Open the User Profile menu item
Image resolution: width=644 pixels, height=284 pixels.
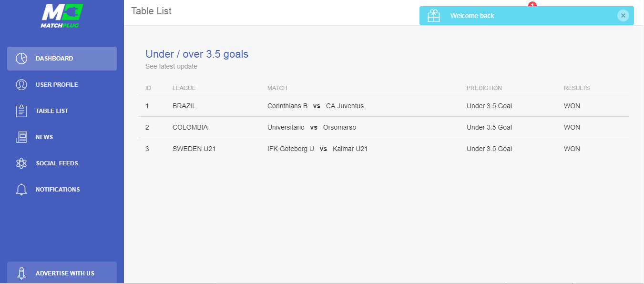(62, 85)
